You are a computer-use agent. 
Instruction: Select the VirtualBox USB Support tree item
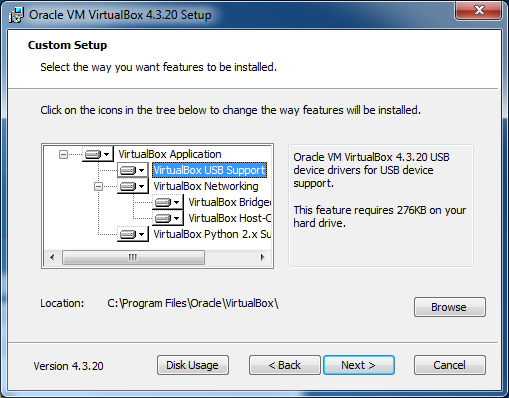click(x=209, y=170)
